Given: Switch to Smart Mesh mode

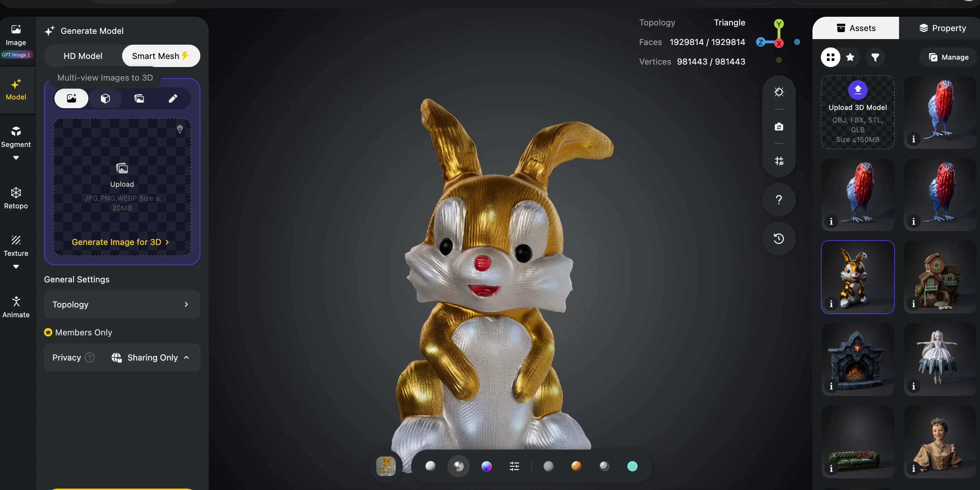Looking at the screenshot, I should pyautogui.click(x=161, y=56).
